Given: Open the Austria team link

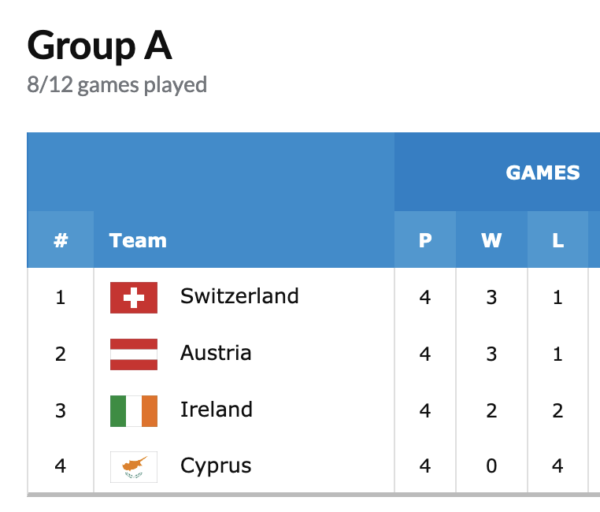Looking at the screenshot, I should tap(216, 353).
